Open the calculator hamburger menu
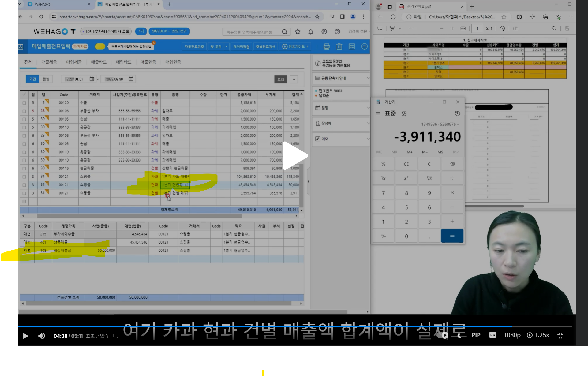The height and width of the screenshot is (376, 588). click(x=378, y=114)
